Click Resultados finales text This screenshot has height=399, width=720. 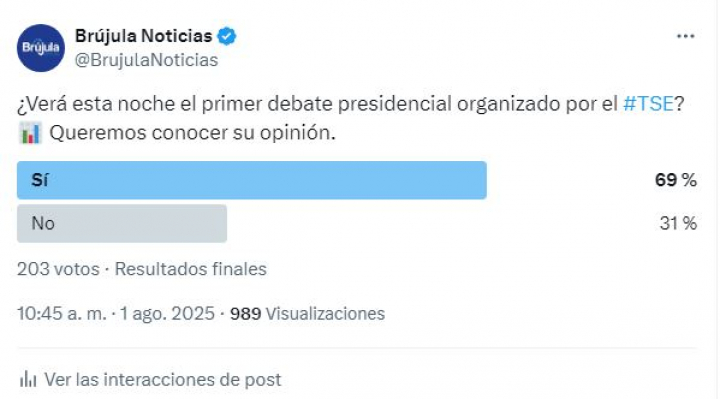coord(191,269)
